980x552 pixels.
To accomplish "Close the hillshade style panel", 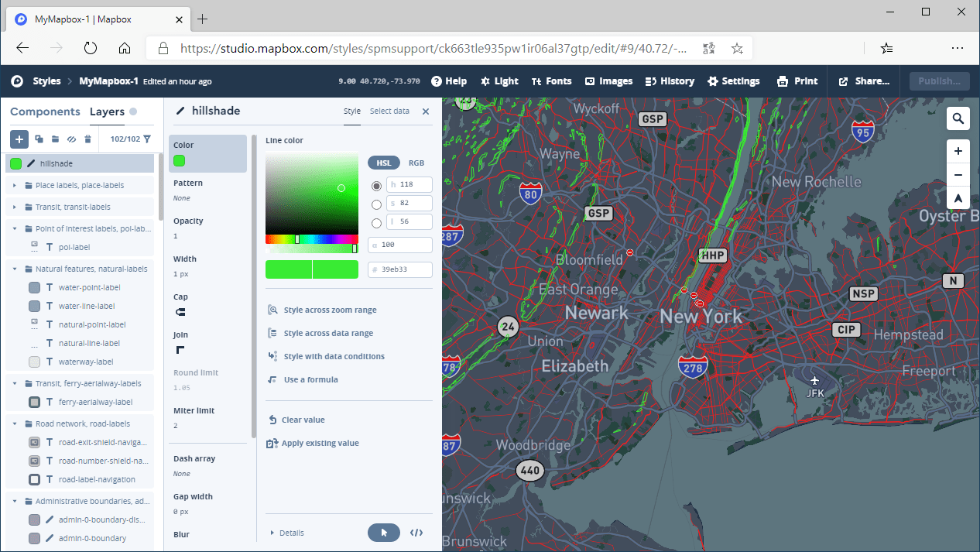I will (x=426, y=111).
